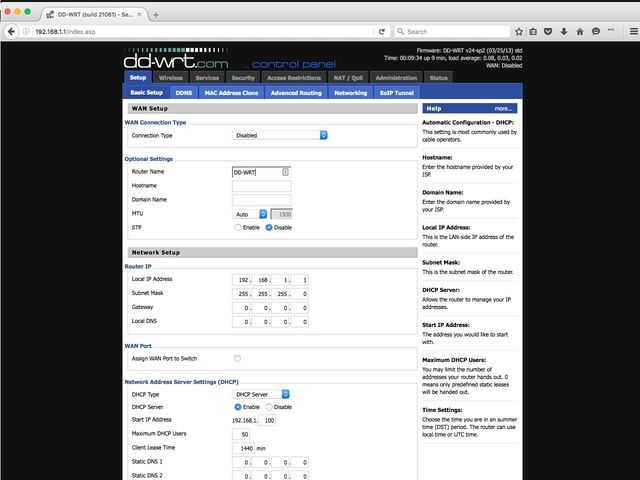Click the Hostname input field
The image size is (640, 480).
click(x=262, y=186)
